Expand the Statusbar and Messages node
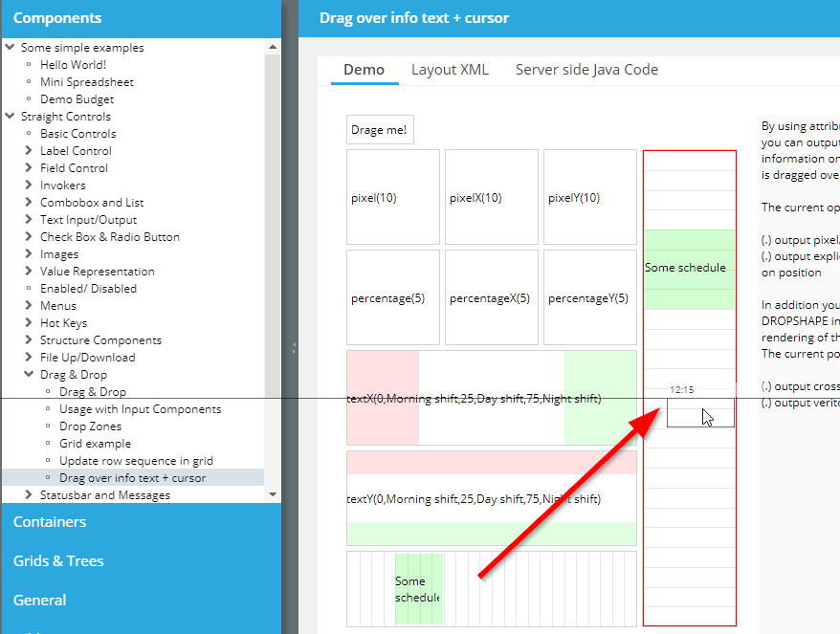Image resolution: width=840 pixels, height=634 pixels. pyautogui.click(x=29, y=495)
